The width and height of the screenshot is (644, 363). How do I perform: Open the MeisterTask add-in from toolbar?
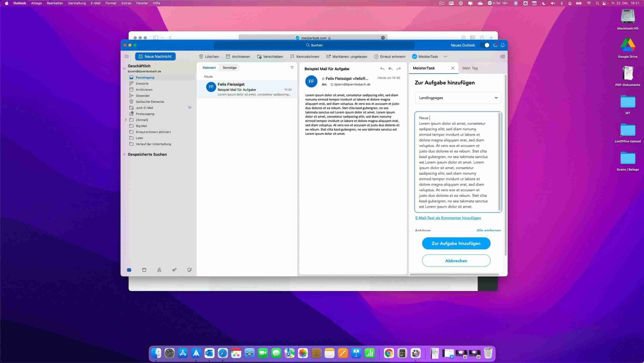tap(425, 56)
